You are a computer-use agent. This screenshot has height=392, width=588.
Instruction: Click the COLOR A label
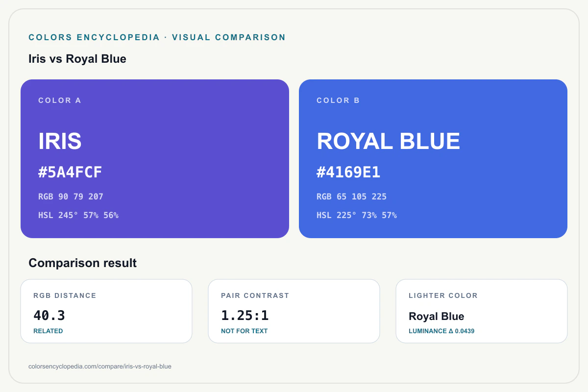(60, 100)
